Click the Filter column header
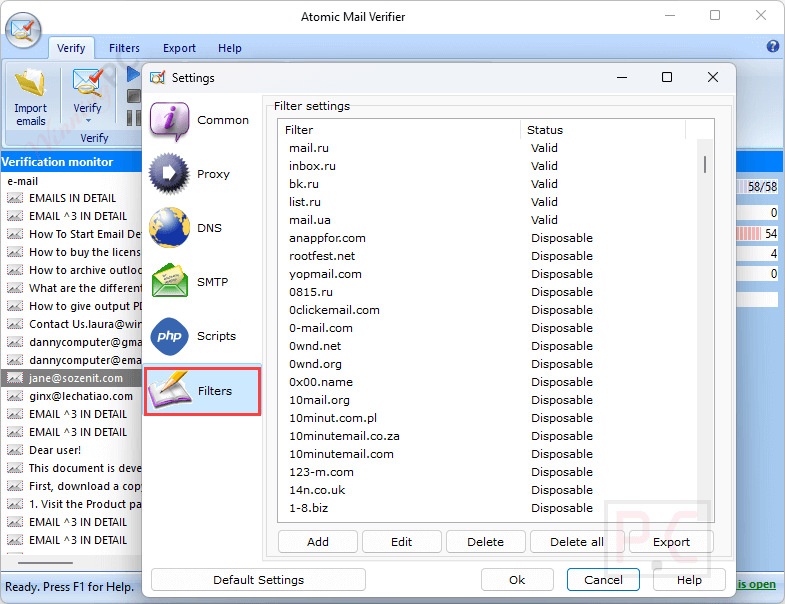Viewport: 785px width, 604px height. point(400,130)
